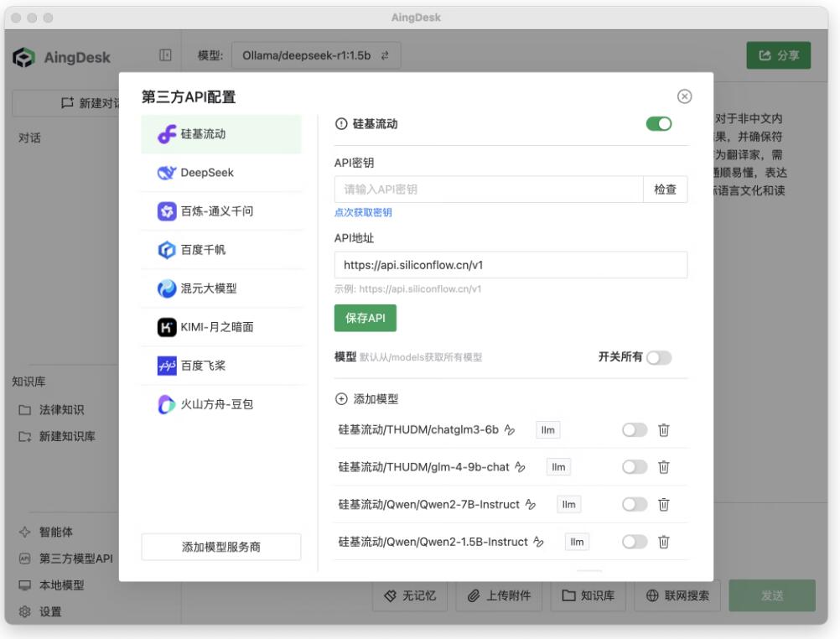Open the 点次获取密钥 link
Viewport: 840px width, 639px height.
click(362, 213)
